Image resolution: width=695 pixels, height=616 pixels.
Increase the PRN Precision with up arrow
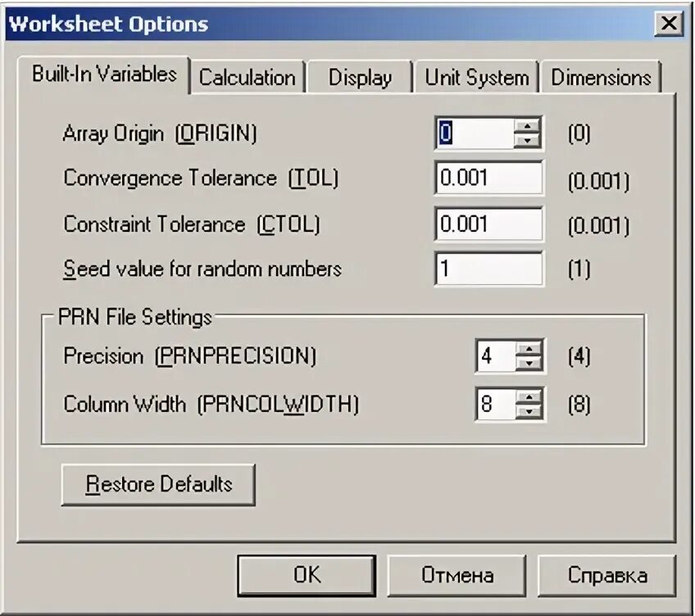coord(529,349)
